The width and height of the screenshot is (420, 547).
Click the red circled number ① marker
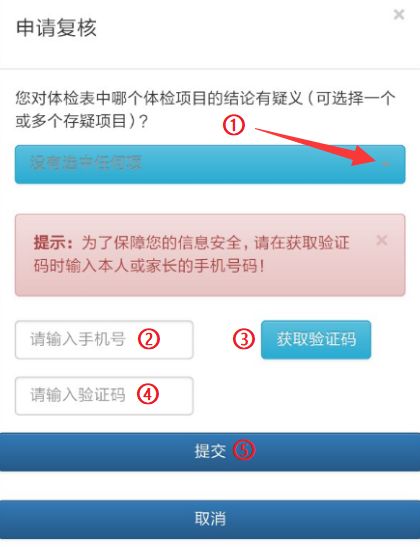tap(234, 125)
